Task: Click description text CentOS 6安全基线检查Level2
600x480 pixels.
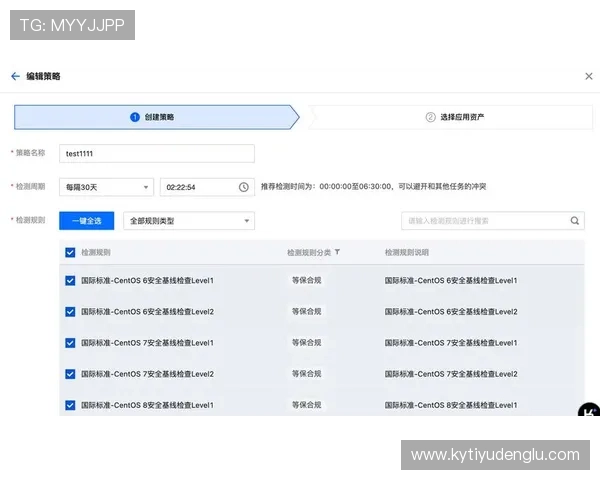Action: [x=451, y=312]
